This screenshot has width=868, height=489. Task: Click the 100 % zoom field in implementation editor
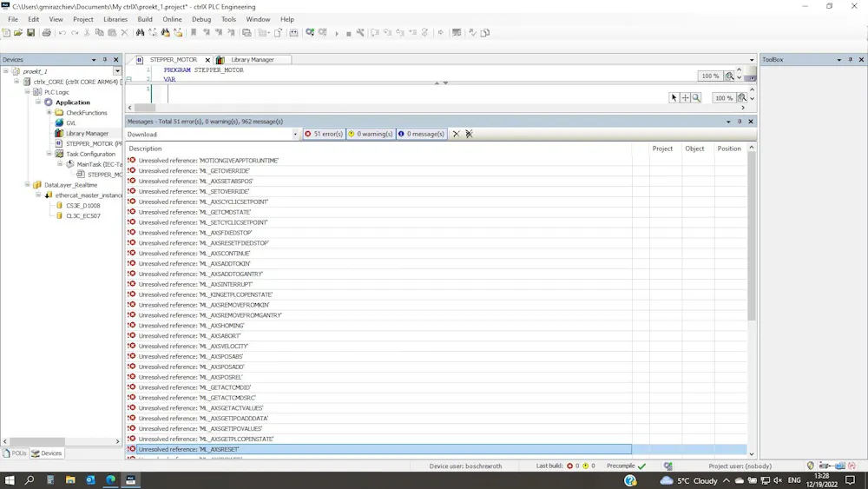[724, 98]
